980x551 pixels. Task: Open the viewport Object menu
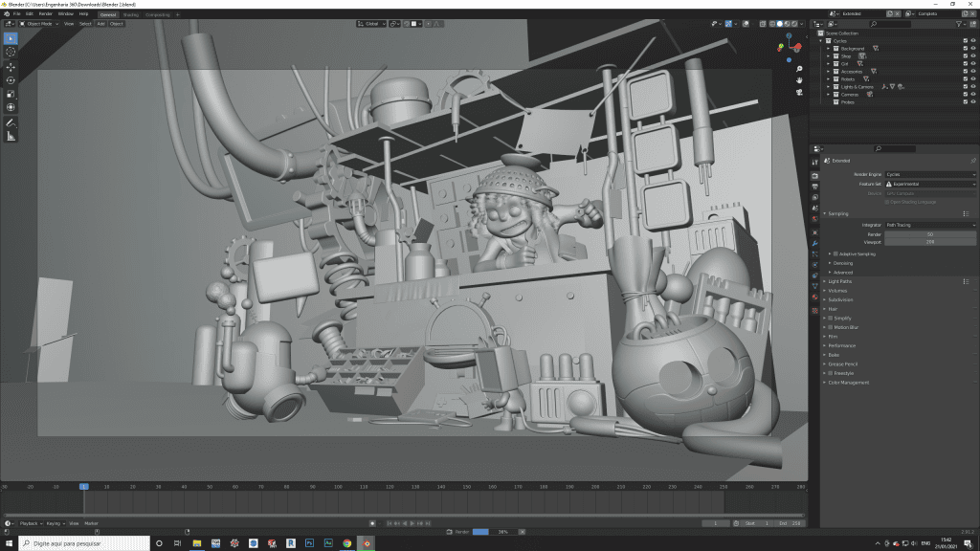coord(116,24)
